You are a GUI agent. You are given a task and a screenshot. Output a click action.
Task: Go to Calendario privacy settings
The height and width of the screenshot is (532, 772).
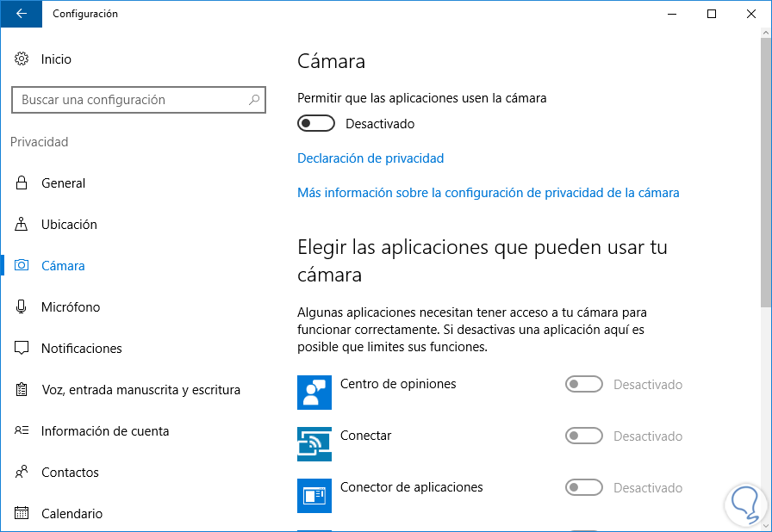tap(72, 514)
